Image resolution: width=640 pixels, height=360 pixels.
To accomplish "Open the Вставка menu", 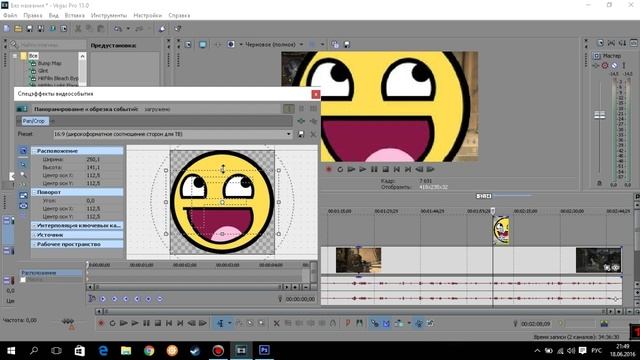I will tap(75, 16).
